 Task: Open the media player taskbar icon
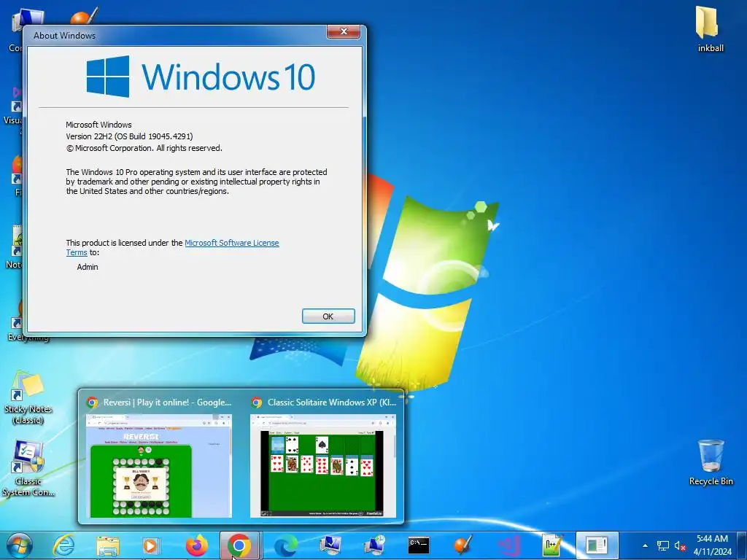[152, 545]
